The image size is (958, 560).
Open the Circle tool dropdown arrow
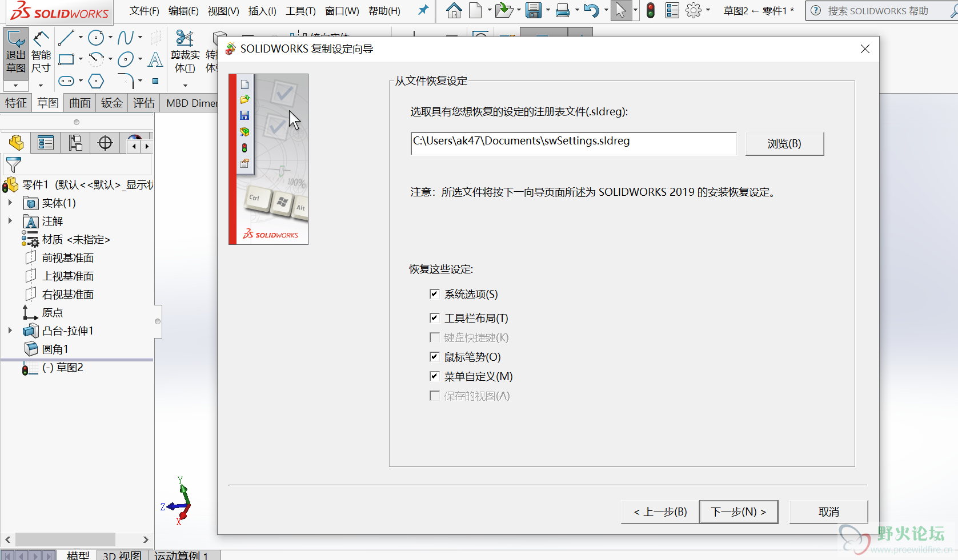[110, 38]
